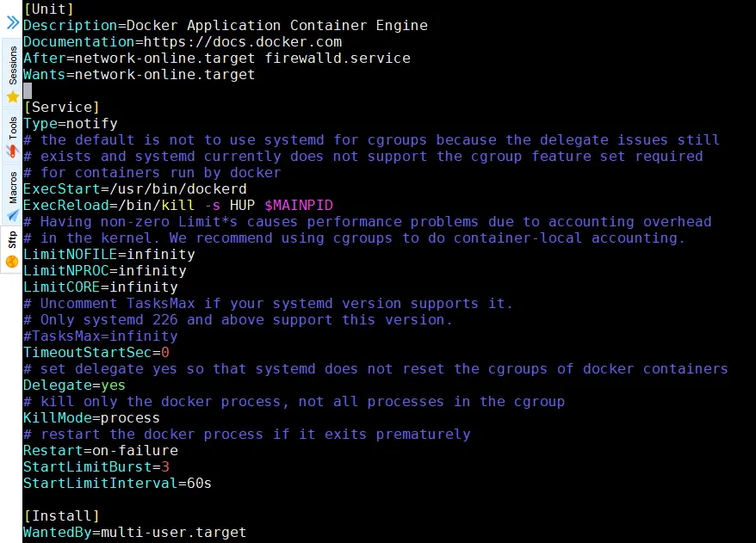Click the comment 'Having non-zero Limit*s causes'

(x=368, y=222)
